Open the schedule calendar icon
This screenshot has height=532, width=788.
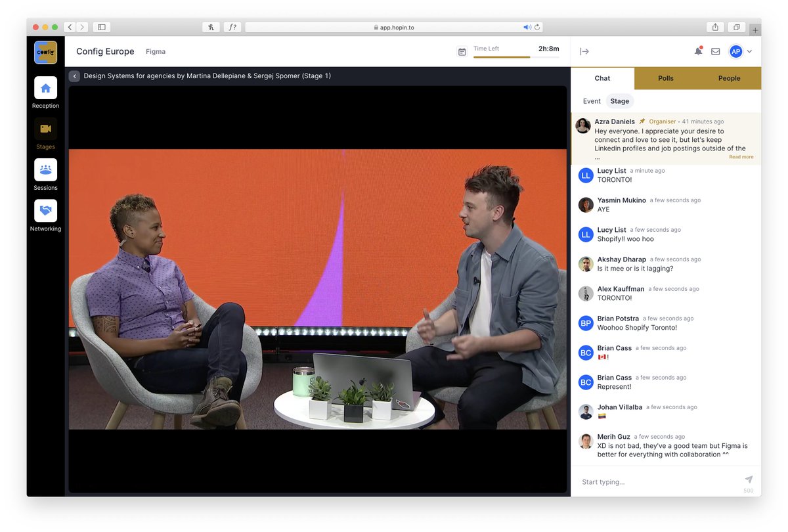coord(462,51)
